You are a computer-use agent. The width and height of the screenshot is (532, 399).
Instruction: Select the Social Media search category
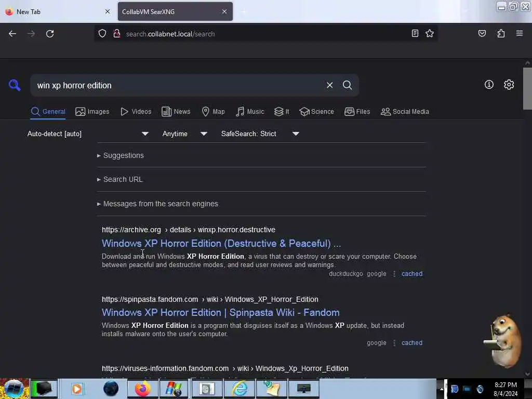click(405, 112)
